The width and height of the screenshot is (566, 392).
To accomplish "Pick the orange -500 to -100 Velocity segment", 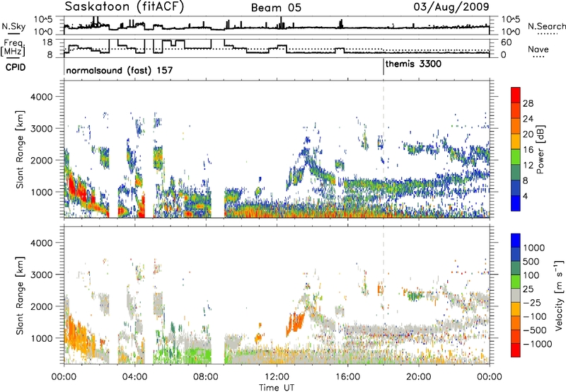I will 516,323.
